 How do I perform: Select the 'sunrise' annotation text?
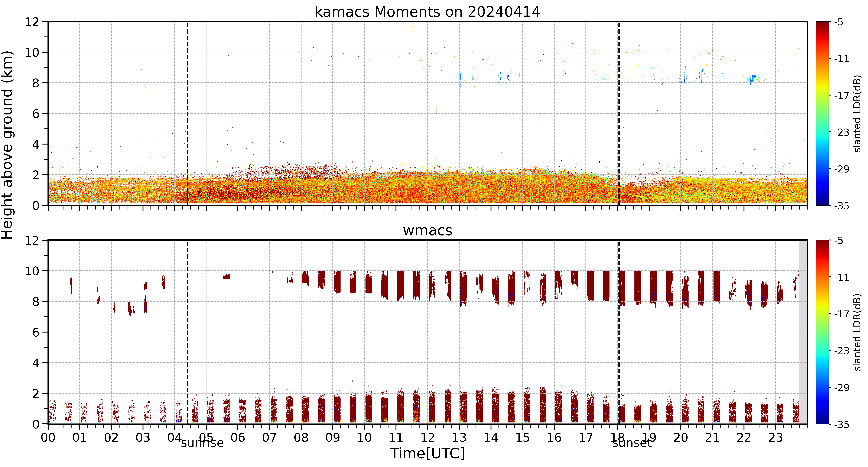(202, 443)
